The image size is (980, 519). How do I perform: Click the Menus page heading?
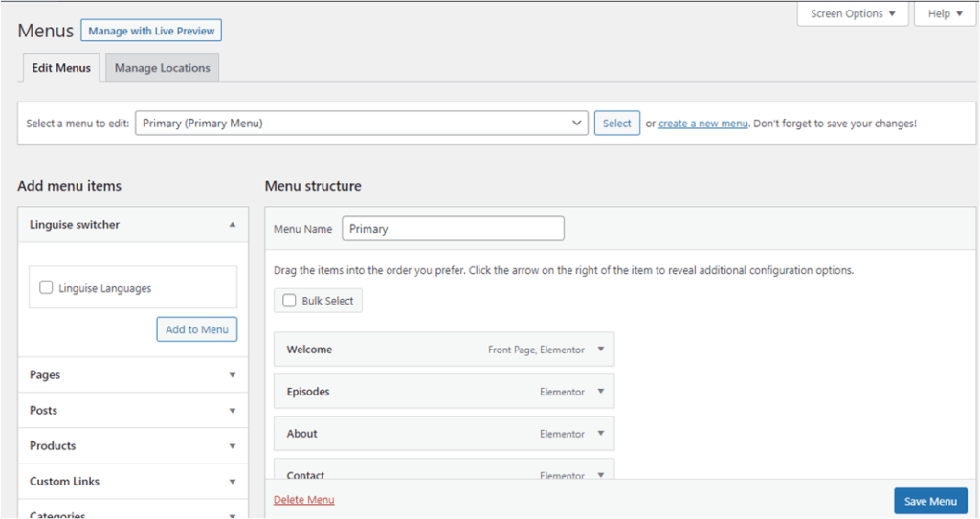pos(46,31)
